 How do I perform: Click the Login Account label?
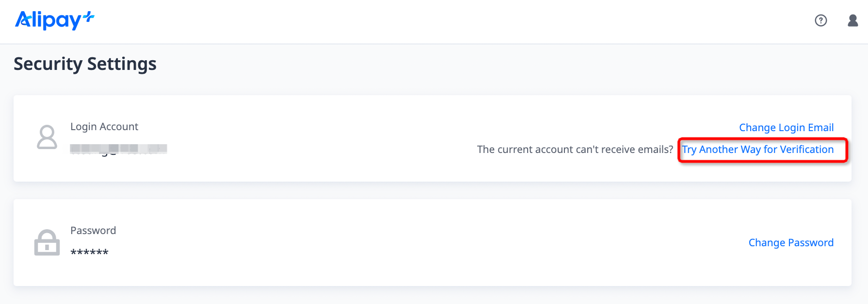[104, 127]
